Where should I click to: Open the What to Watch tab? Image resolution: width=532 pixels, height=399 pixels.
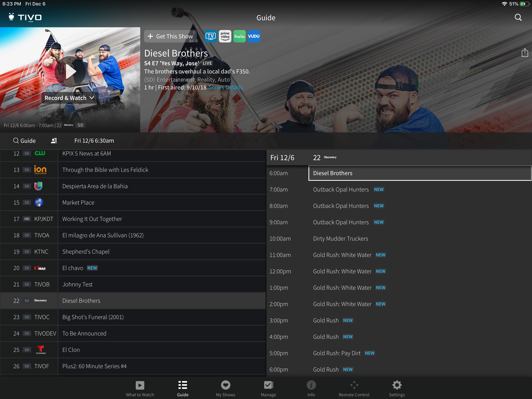(x=140, y=388)
